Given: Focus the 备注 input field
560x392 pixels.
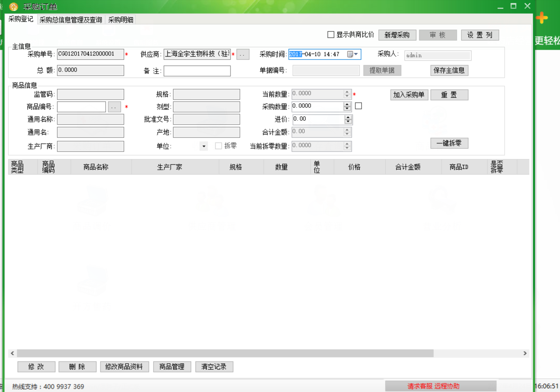Looking at the screenshot, I should 197,71.
